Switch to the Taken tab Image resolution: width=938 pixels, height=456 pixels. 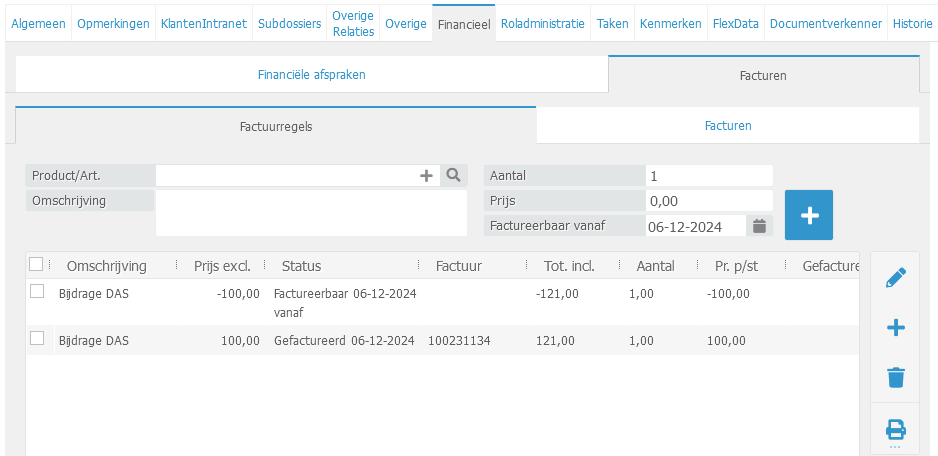pos(613,24)
